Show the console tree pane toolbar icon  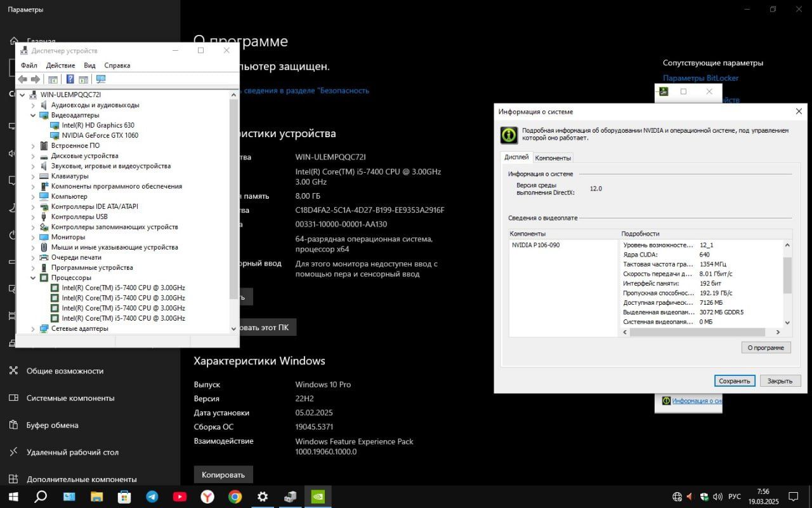[x=53, y=79]
